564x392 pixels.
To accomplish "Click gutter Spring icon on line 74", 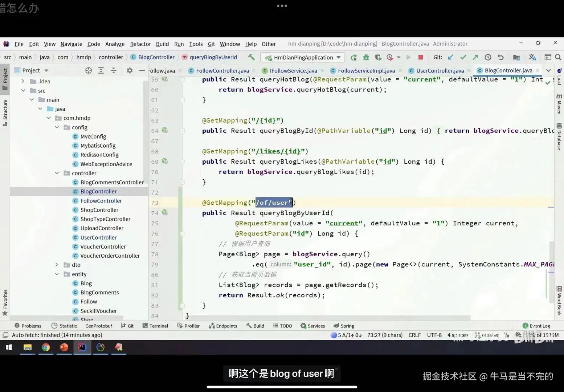I will tap(165, 212).
